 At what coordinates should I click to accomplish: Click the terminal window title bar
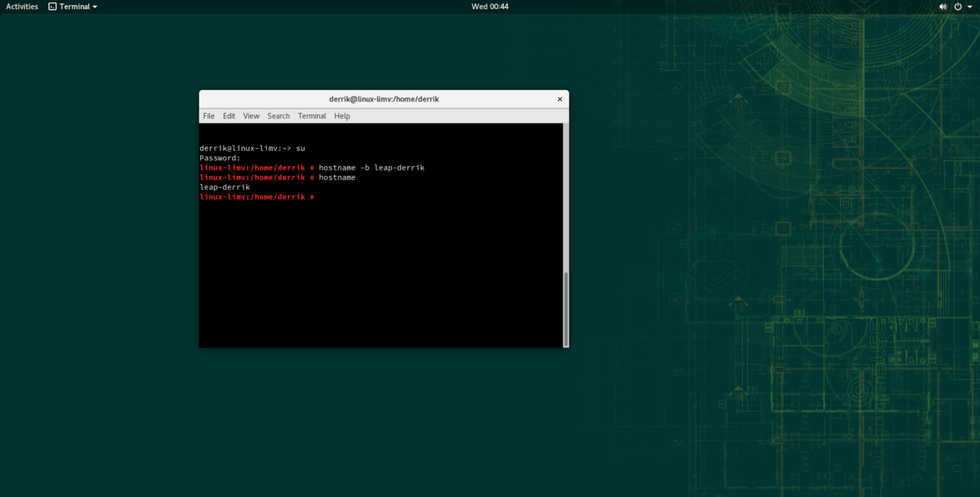[382, 98]
